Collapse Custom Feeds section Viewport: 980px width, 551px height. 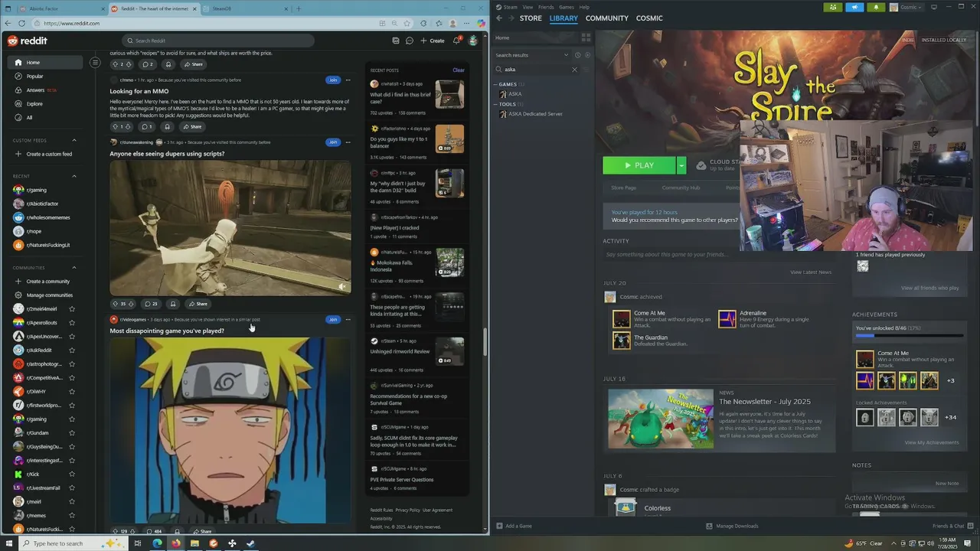(74, 140)
